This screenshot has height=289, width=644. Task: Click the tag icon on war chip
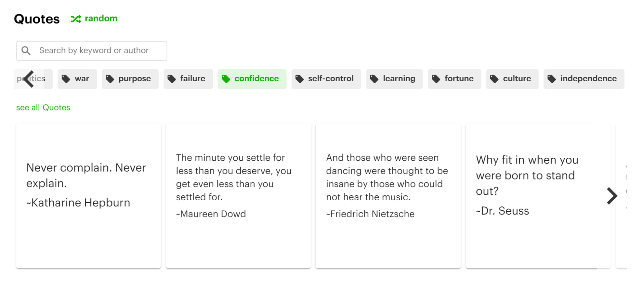[x=66, y=79]
